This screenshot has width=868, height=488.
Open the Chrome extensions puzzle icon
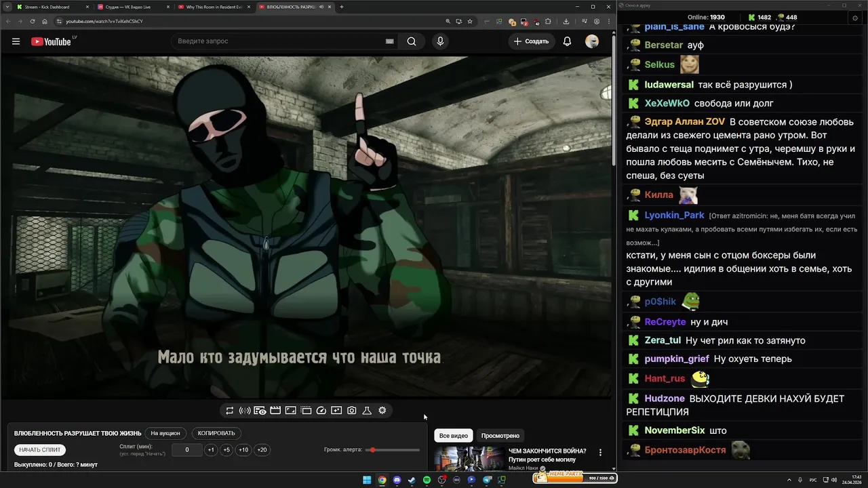(x=548, y=21)
